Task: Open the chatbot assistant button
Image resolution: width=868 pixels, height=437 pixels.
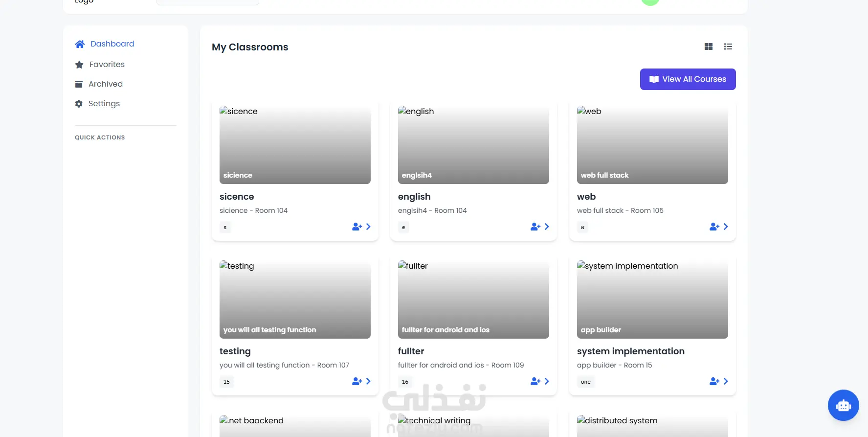Action: point(843,405)
